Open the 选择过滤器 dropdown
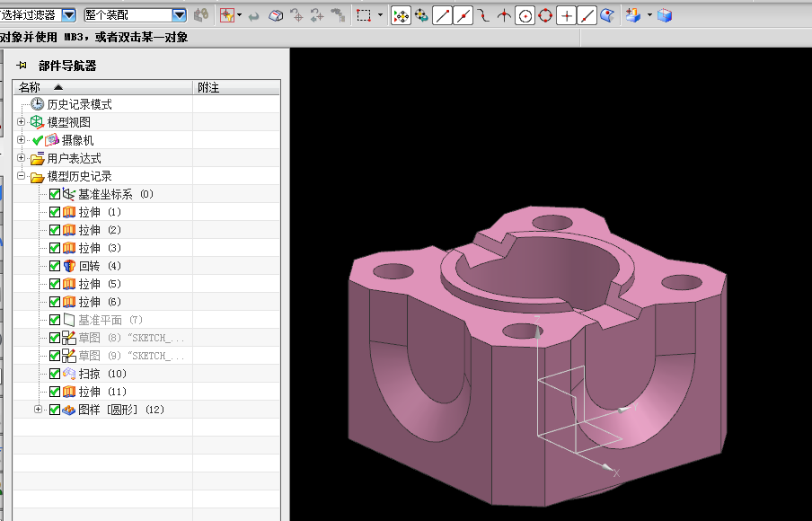Screen dimensions: 812x521 click(x=69, y=15)
